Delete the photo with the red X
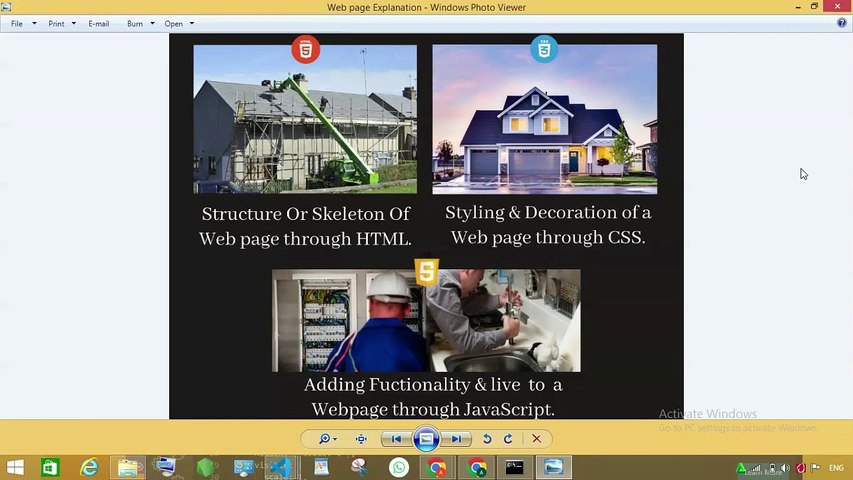 (x=536, y=439)
